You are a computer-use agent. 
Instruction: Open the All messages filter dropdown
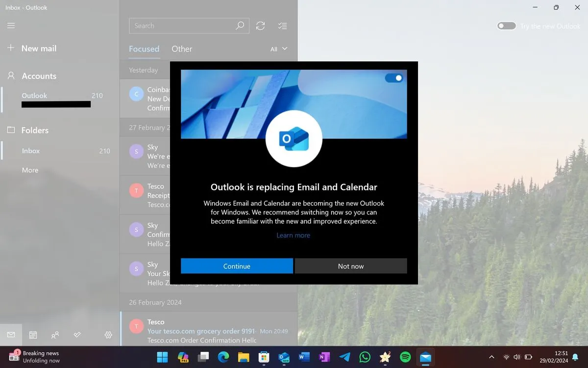tap(277, 49)
